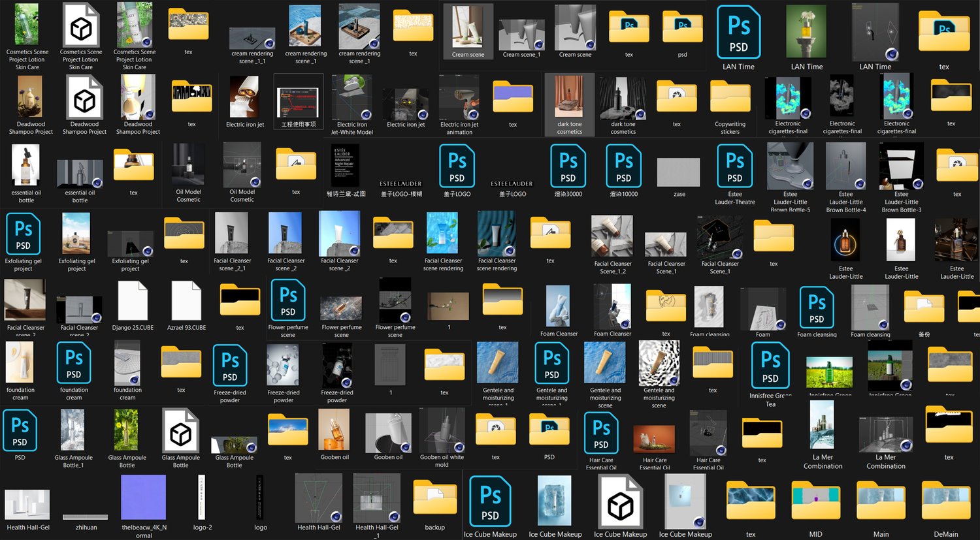Select the Freeze-dried powder PSD file
This screenshot has height=540, width=980.
point(230,366)
